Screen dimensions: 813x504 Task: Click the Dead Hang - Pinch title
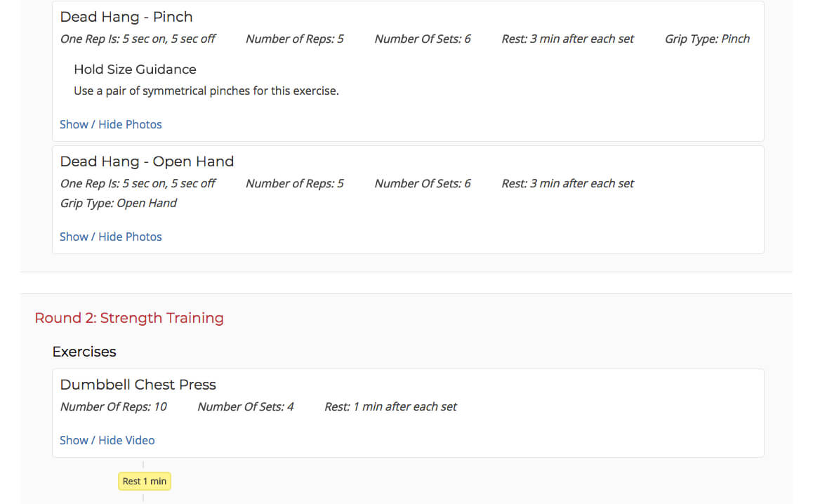click(x=126, y=17)
